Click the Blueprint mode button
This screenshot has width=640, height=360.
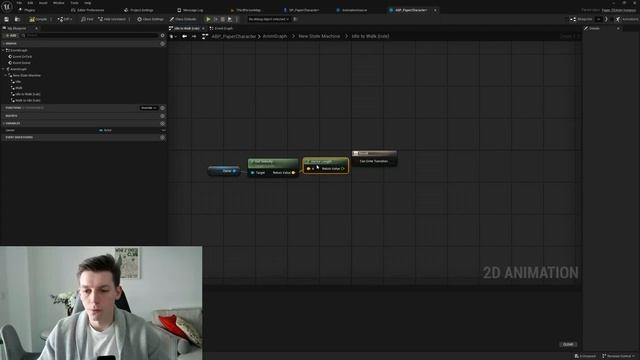pos(581,19)
